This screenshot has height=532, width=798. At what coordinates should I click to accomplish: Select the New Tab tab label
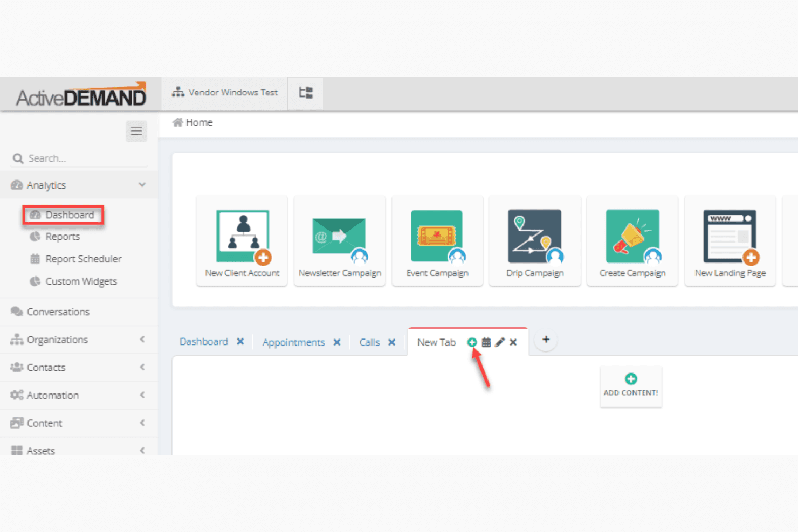tap(437, 342)
